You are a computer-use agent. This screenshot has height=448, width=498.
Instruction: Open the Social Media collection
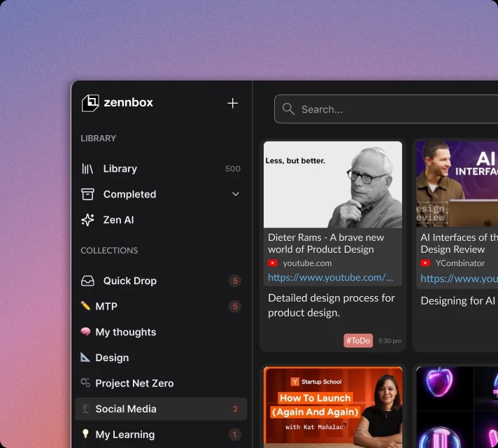click(x=126, y=409)
